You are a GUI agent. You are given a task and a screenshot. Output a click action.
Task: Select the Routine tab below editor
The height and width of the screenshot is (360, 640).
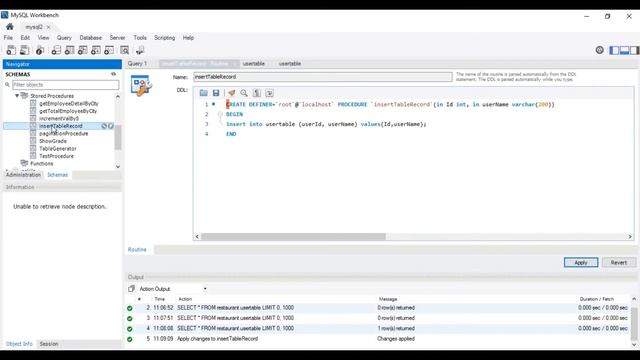(137, 249)
